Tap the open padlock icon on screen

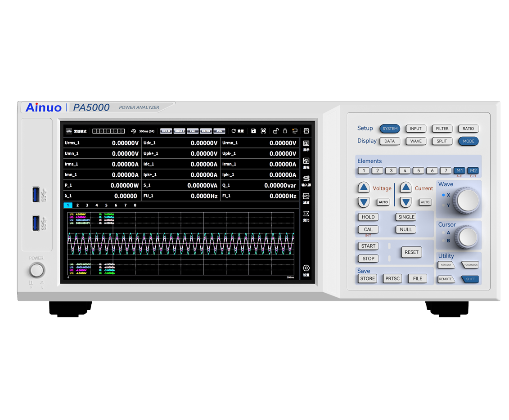pos(275,131)
